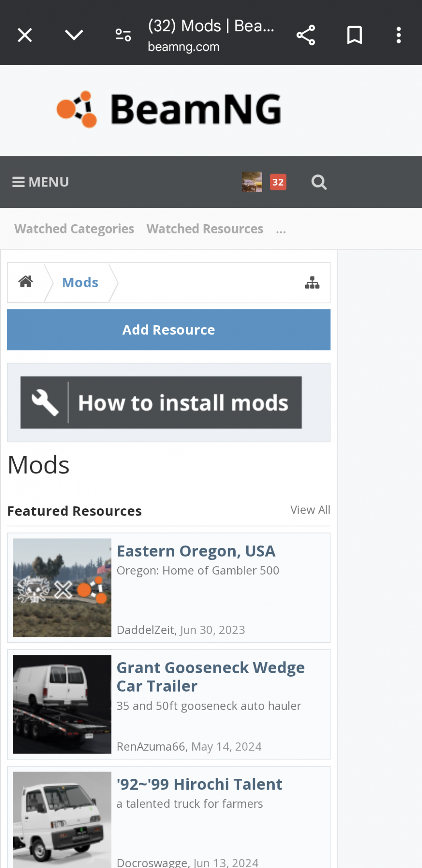
Task: Open the user avatar account menu
Action: click(252, 182)
